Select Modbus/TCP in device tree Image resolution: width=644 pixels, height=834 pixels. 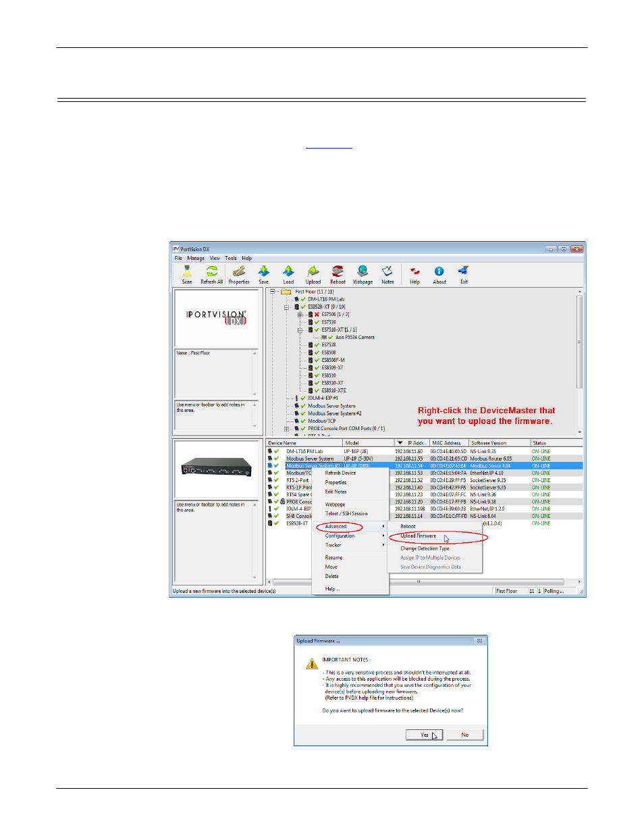321,421
